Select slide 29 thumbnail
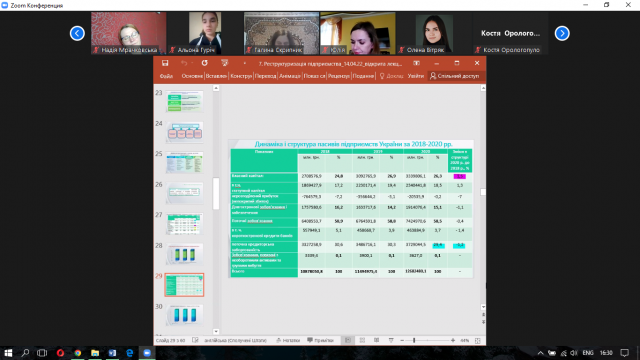Screen dimensions: 640x360 pos(184,285)
